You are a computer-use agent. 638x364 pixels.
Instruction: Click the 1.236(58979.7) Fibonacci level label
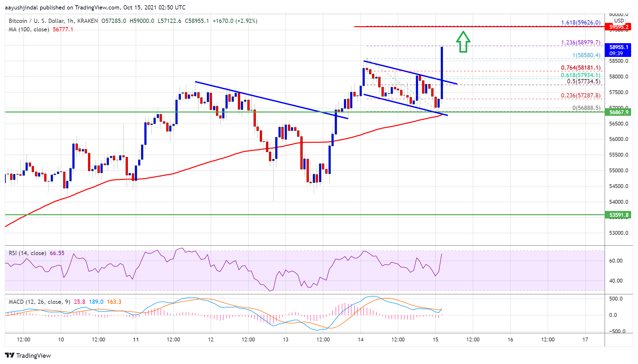[x=580, y=43]
